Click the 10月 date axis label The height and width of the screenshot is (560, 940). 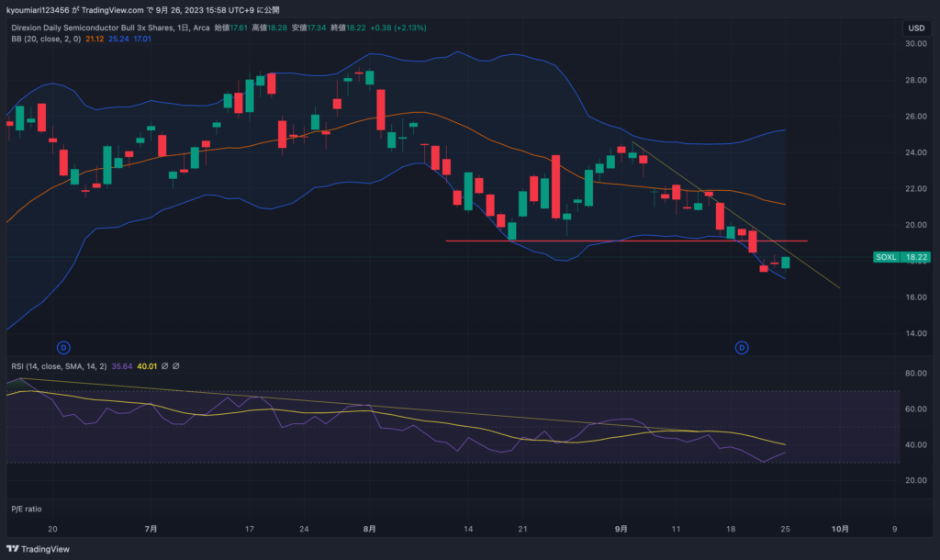pos(840,529)
